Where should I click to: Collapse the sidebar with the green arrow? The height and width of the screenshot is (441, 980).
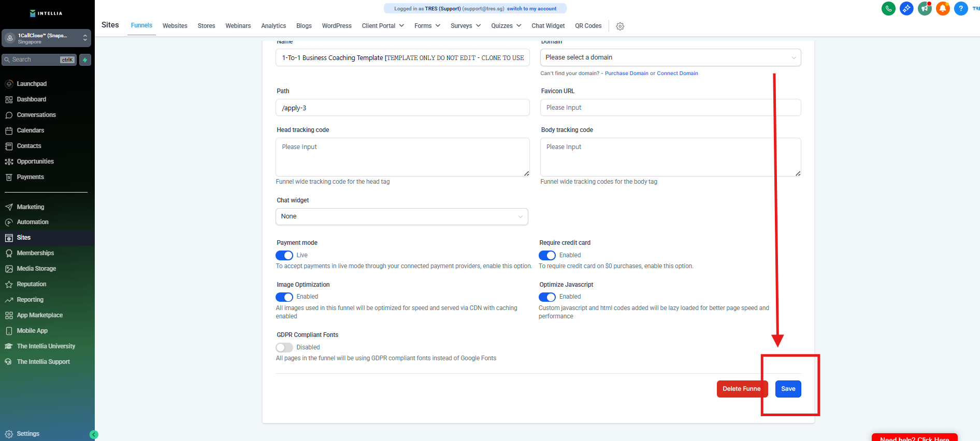pos(94,435)
